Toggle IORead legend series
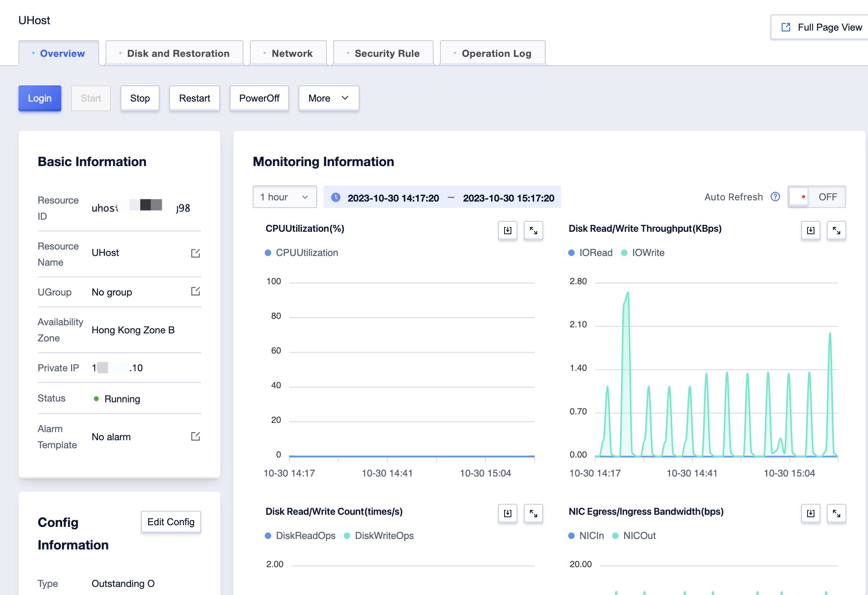 590,253
